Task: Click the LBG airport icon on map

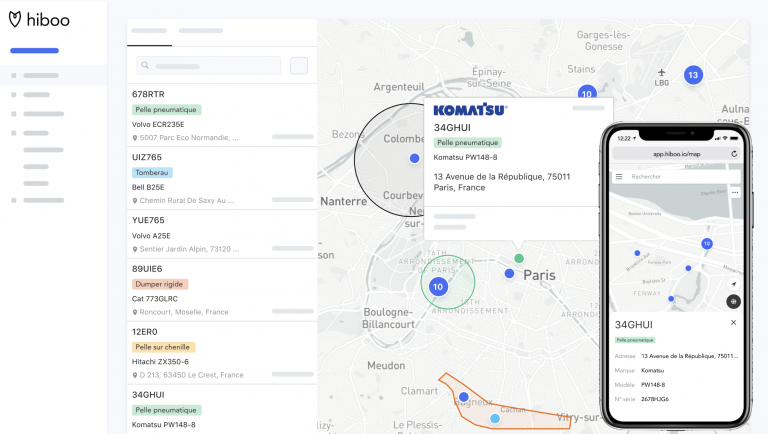Action: (661, 73)
